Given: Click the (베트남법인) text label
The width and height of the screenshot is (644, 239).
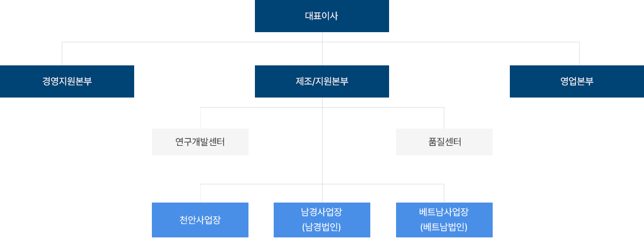Looking at the screenshot, I should coord(444,227).
